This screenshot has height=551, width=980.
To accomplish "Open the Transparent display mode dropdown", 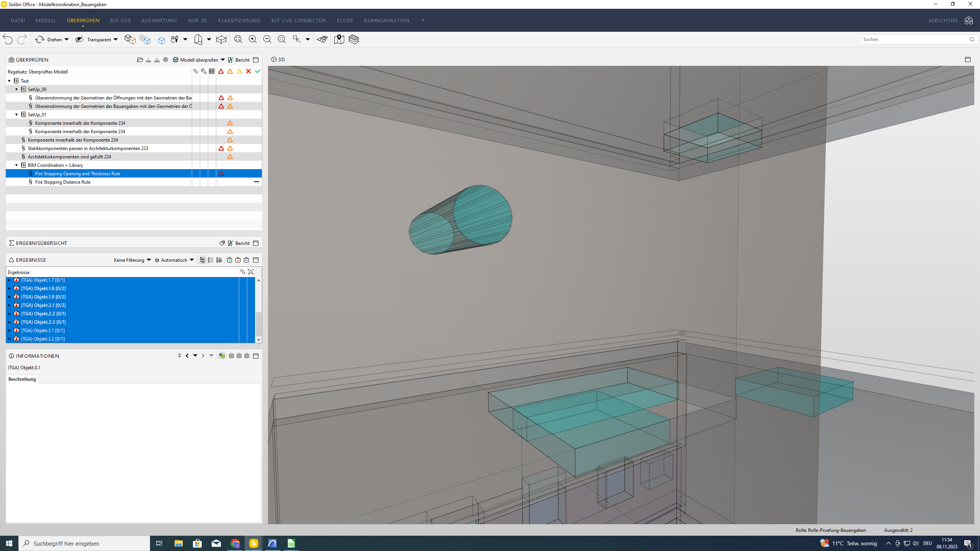I will click(116, 39).
